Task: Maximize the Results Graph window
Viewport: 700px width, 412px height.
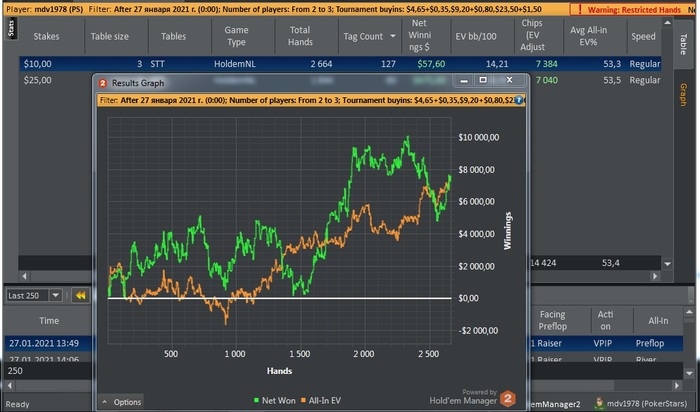Action: pos(483,80)
